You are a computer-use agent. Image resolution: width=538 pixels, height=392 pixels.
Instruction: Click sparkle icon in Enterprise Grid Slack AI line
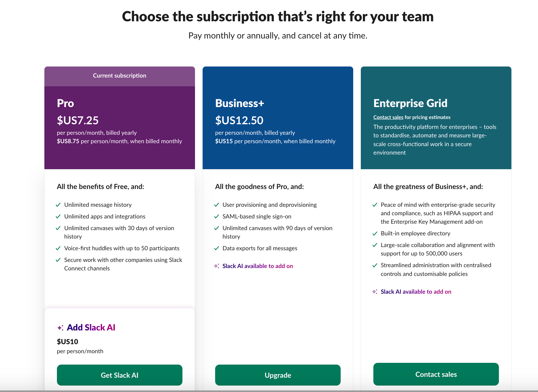375,292
